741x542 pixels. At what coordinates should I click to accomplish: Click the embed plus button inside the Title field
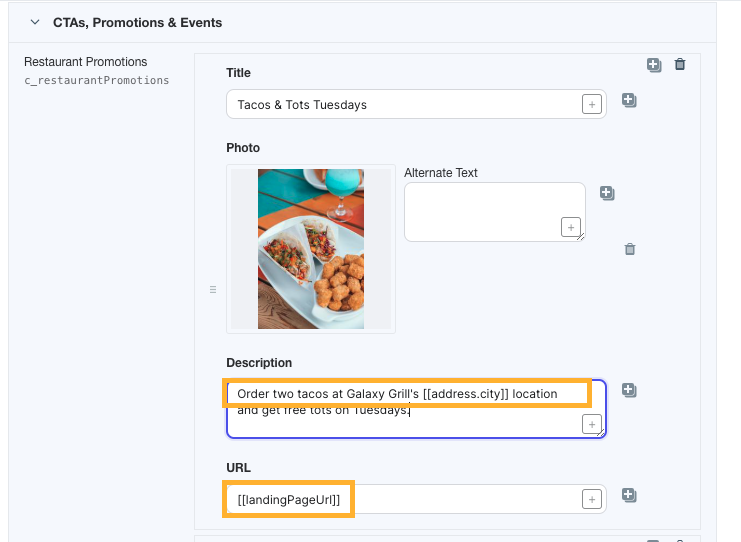592,104
